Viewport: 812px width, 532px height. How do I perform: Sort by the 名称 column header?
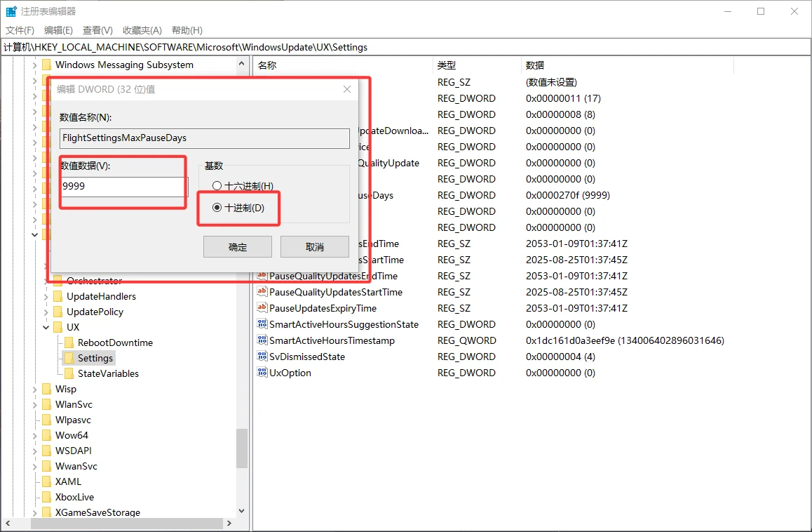click(343, 65)
